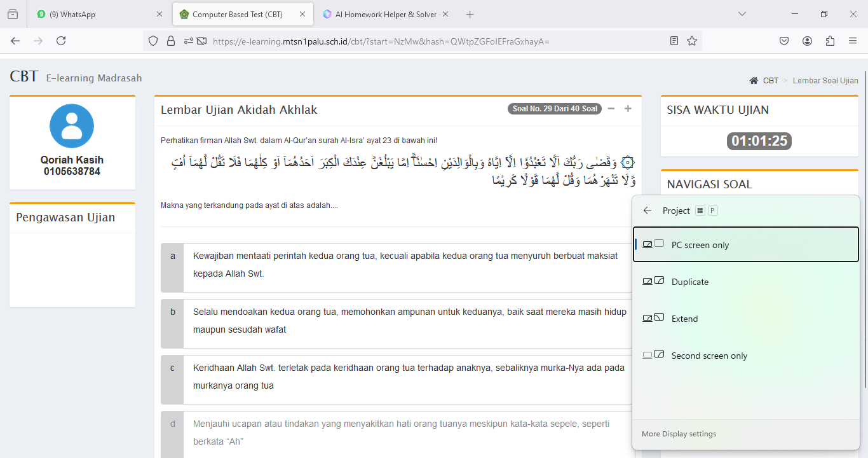View site security padlock information

[170, 41]
